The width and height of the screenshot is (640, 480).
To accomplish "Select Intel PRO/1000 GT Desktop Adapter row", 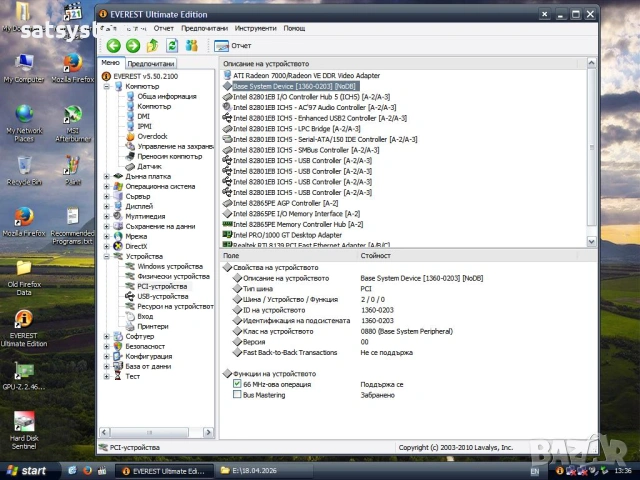I will click(287, 235).
